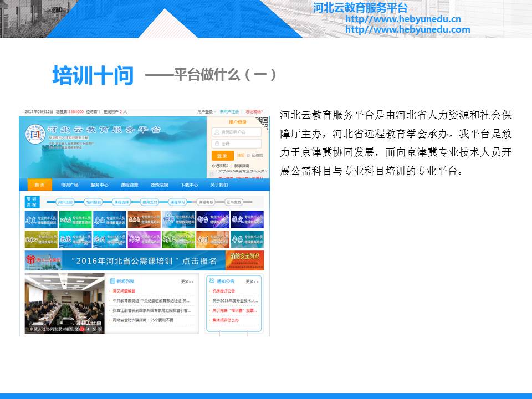Click the 课程学习 step in 培训流程
This screenshot has width=532, height=399.
[x=178, y=202]
